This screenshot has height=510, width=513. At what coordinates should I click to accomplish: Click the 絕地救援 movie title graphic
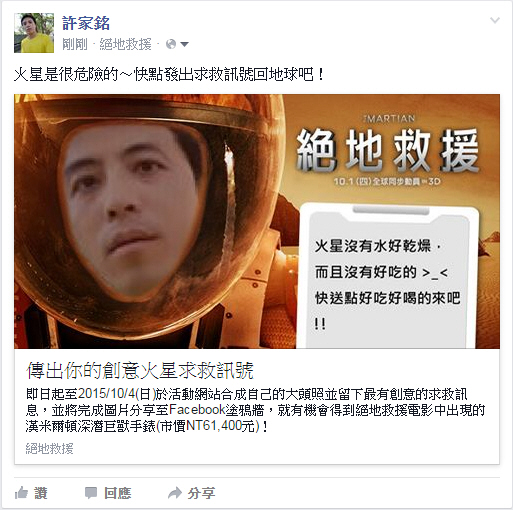[x=388, y=151]
